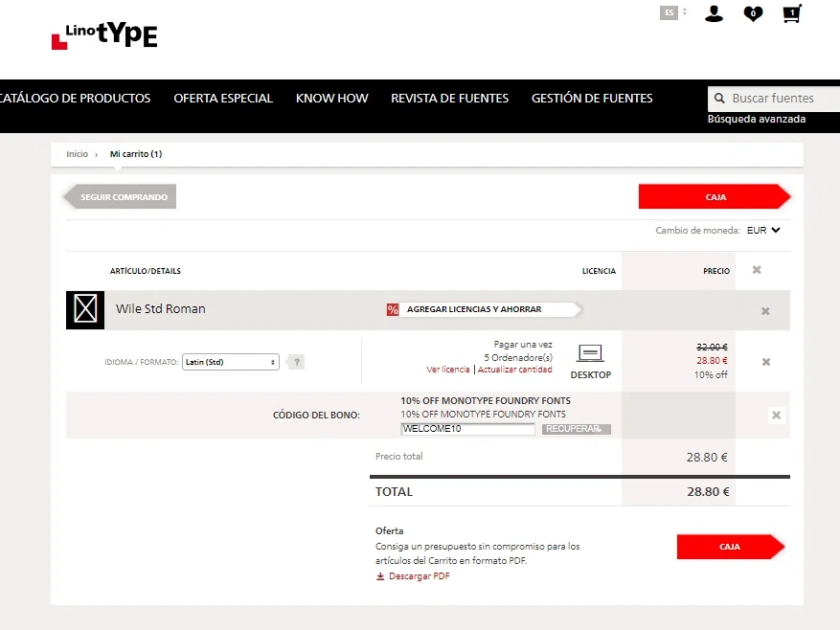Viewport: 840px width, 630px height.
Task: Remove the WELCOME10 voucher code with X
Action: point(776,416)
